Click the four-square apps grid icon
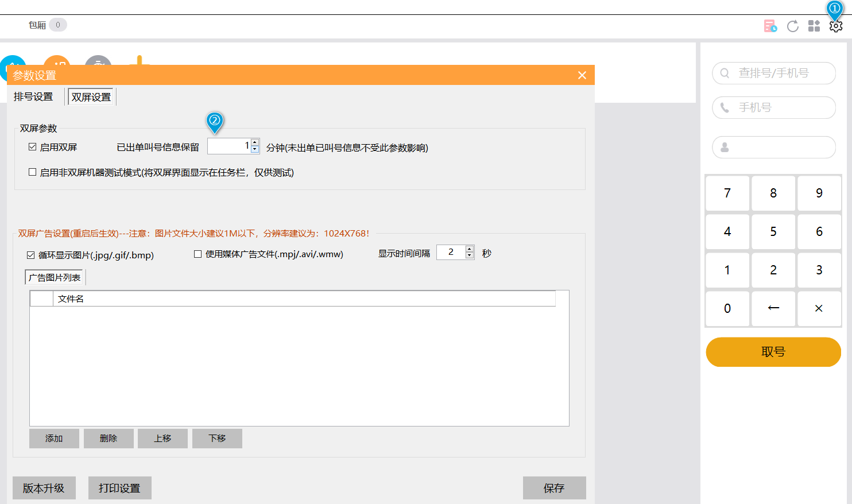 pos(814,26)
